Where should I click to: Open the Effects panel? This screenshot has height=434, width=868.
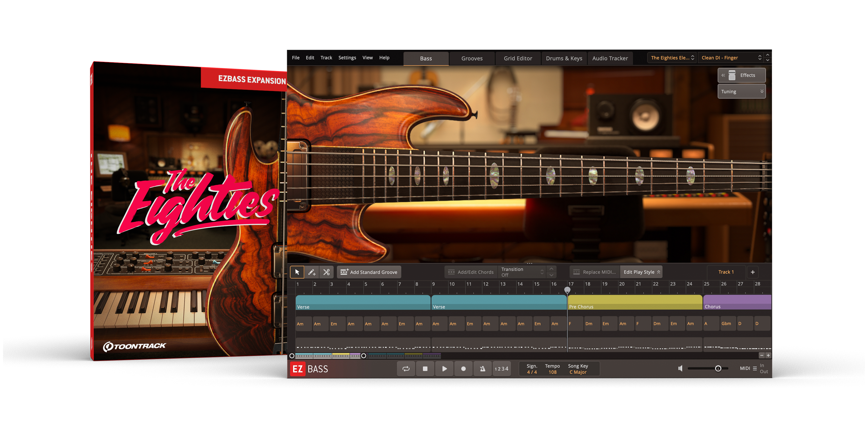coord(742,75)
